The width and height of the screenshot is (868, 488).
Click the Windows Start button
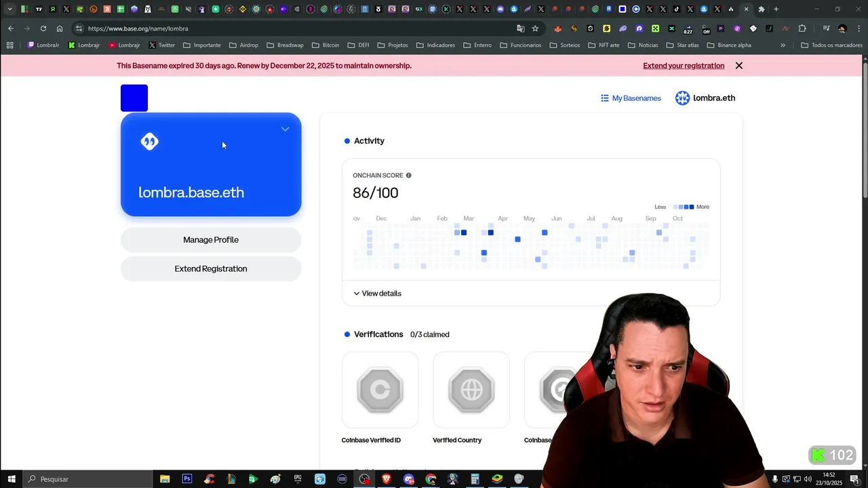12,479
